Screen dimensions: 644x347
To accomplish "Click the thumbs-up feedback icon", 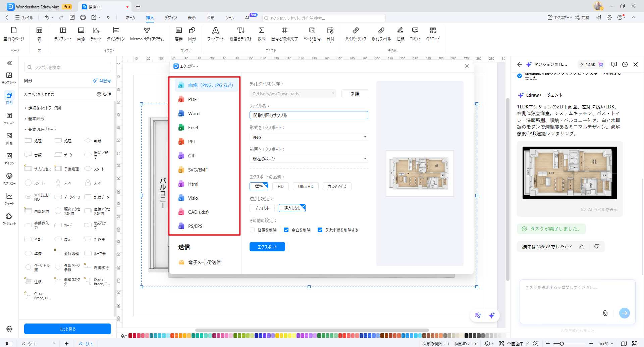I will coord(582,247).
